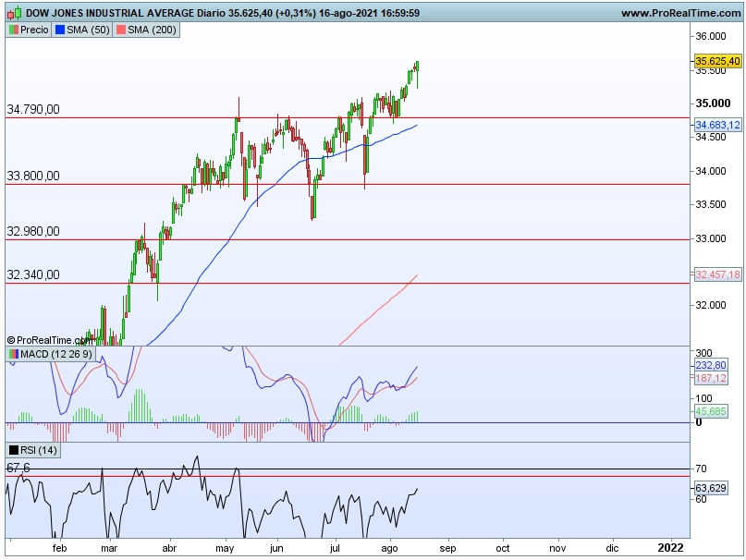
Task: Click the 34.000 price axis label
Action: (711, 171)
